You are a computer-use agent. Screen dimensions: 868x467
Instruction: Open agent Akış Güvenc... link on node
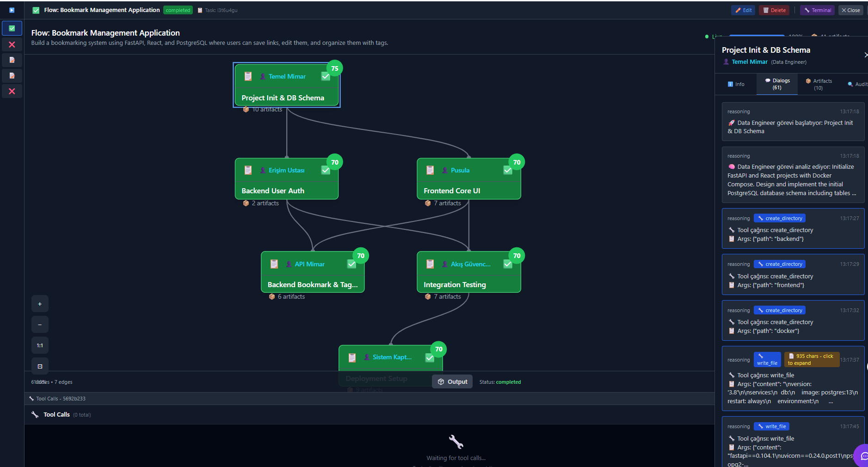[471, 264]
